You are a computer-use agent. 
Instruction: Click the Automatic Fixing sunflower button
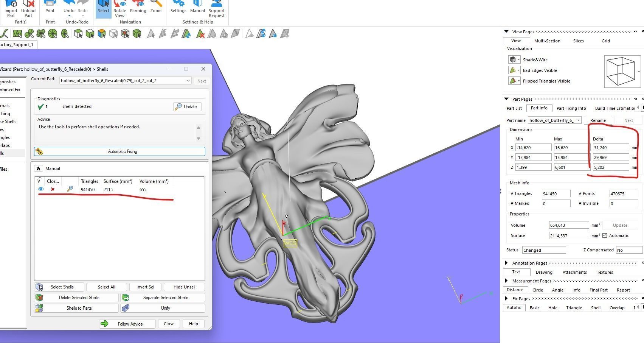[119, 151]
